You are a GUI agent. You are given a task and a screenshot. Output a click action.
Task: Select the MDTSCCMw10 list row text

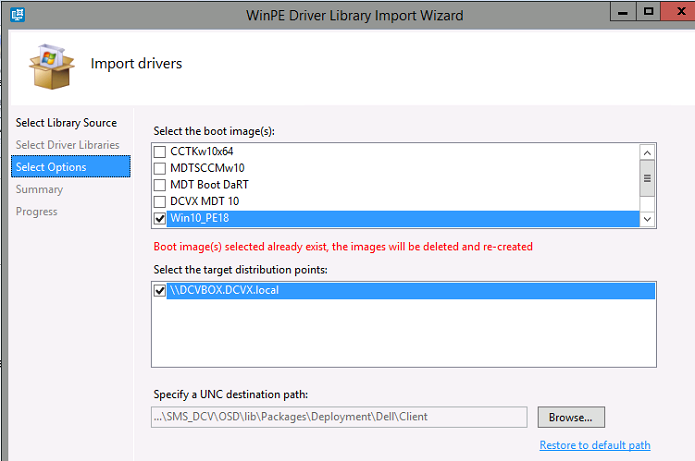coord(207,168)
